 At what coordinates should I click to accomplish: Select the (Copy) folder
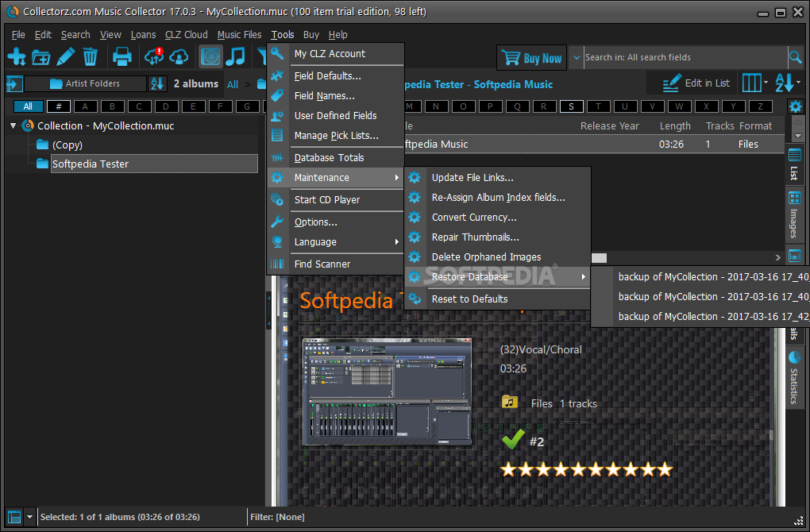pos(67,145)
